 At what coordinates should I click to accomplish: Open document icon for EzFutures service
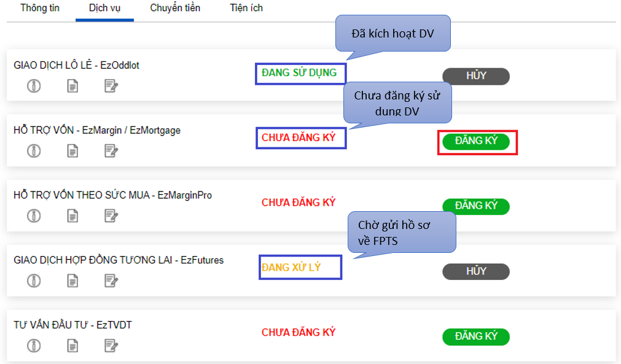72,281
